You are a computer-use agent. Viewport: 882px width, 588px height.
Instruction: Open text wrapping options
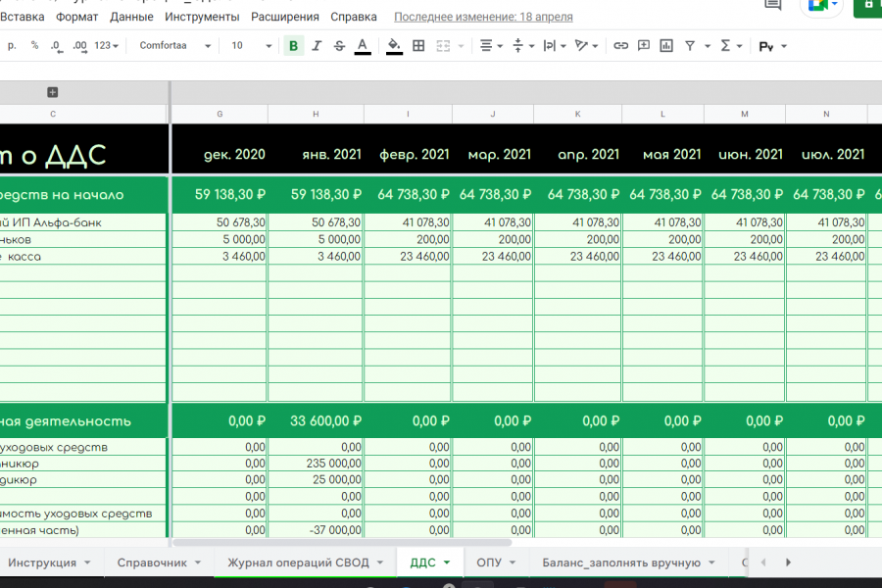click(x=554, y=46)
